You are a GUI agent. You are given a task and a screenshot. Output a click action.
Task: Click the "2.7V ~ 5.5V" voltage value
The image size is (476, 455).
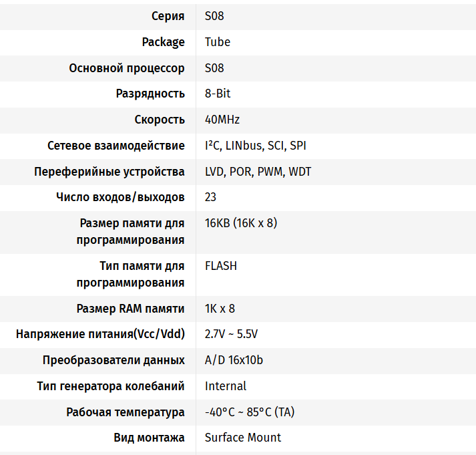coord(231,334)
